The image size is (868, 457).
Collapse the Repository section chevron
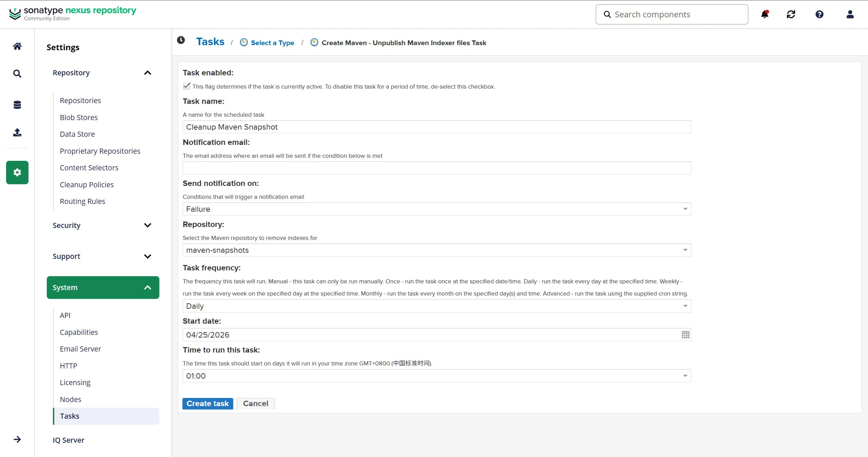(147, 73)
